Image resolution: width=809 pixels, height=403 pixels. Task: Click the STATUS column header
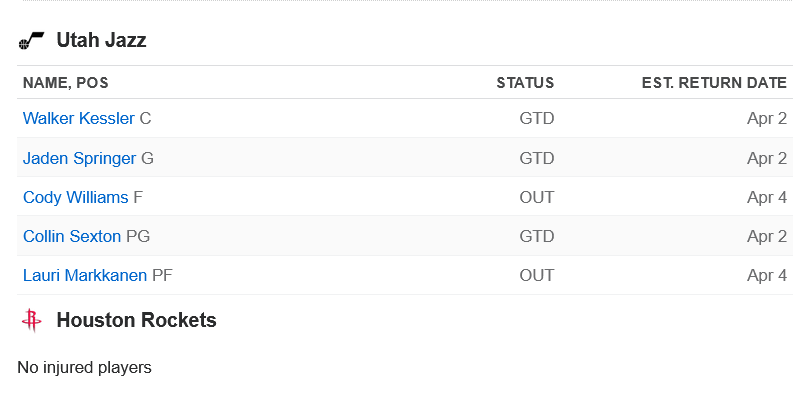tap(525, 83)
